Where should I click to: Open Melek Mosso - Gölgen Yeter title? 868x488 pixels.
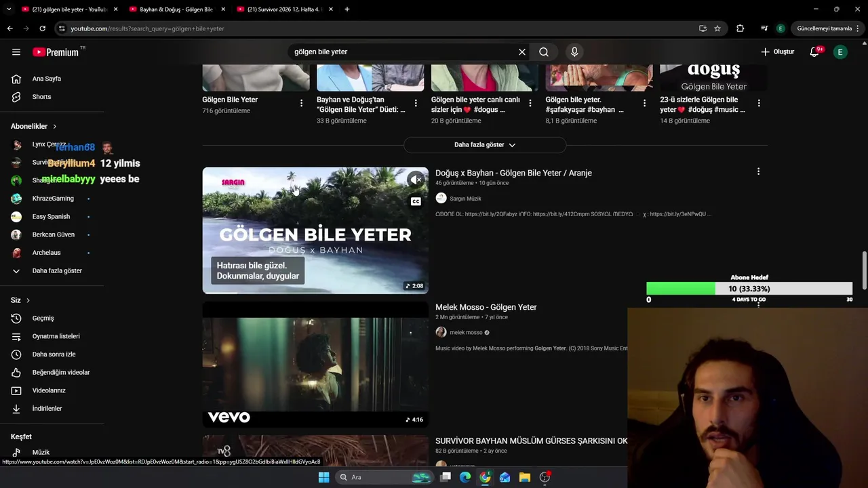click(486, 307)
